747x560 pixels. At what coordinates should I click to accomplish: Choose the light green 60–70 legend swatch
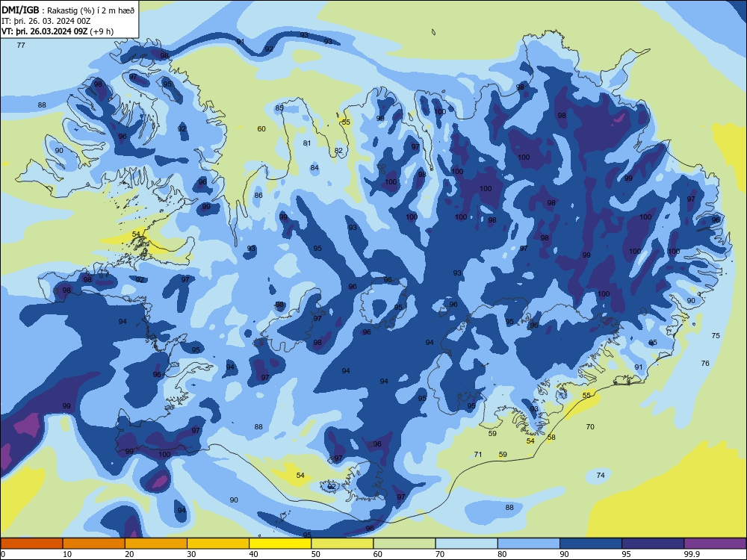point(404,544)
